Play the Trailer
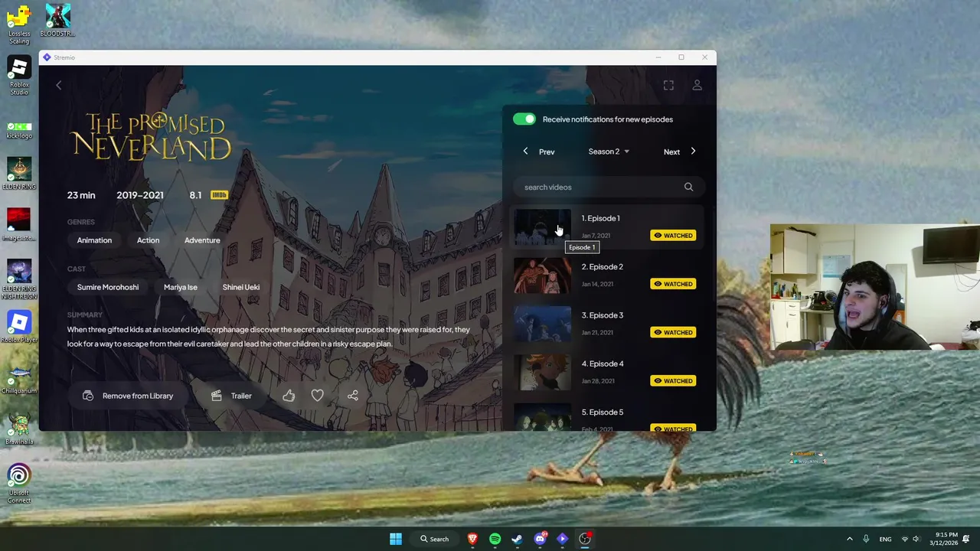The width and height of the screenshot is (980, 551). (231, 396)
